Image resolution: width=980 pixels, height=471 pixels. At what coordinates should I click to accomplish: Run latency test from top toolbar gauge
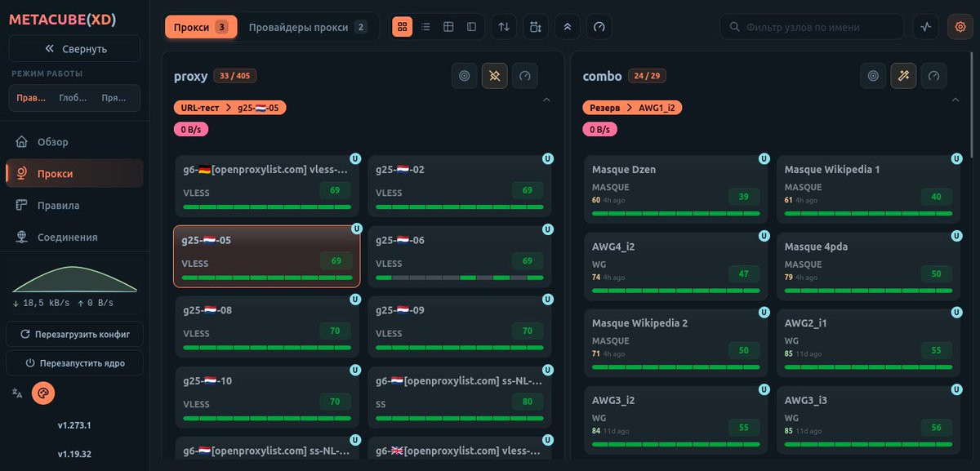pyautogui.click(x=599, y=27)
